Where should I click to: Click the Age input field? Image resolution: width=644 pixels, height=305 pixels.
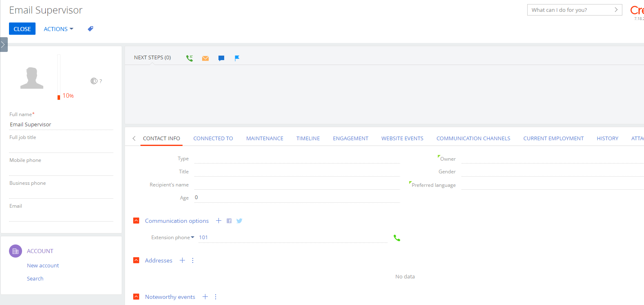[297, 197]
